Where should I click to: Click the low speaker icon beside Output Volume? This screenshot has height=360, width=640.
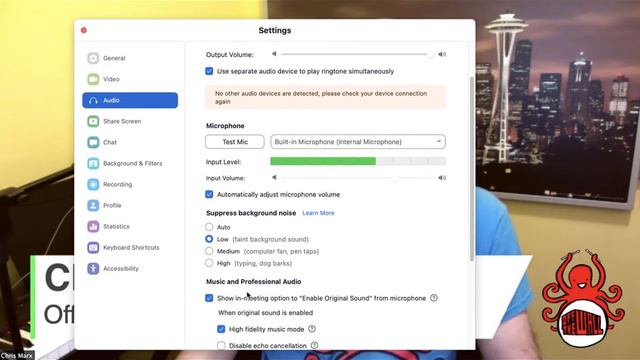[x=274, y=54]
